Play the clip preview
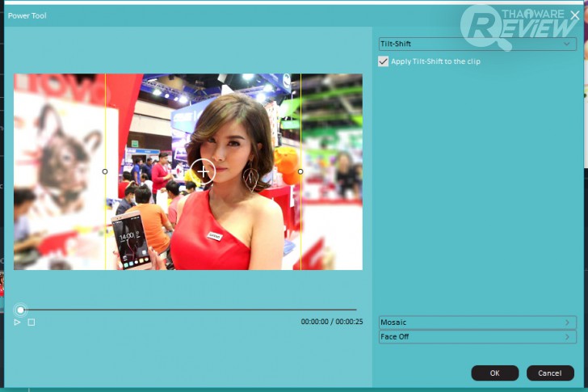This screenshot has width=588, height=392. 17,322
